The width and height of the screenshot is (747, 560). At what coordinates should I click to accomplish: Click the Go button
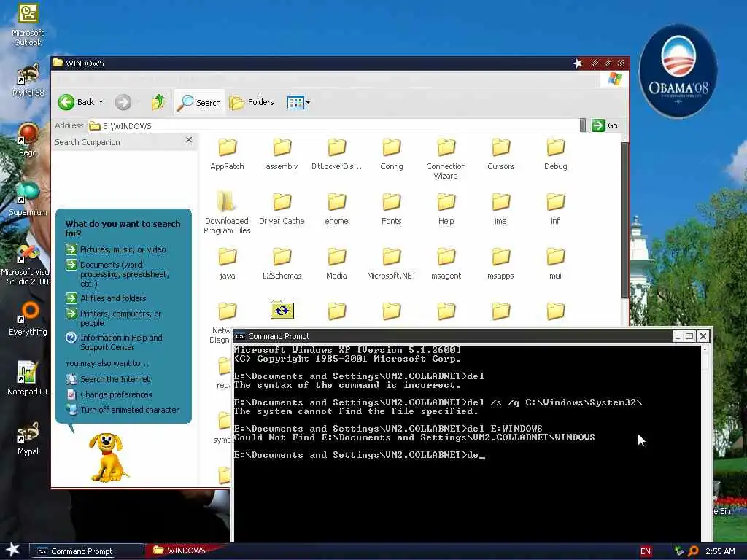click(605, 125)
